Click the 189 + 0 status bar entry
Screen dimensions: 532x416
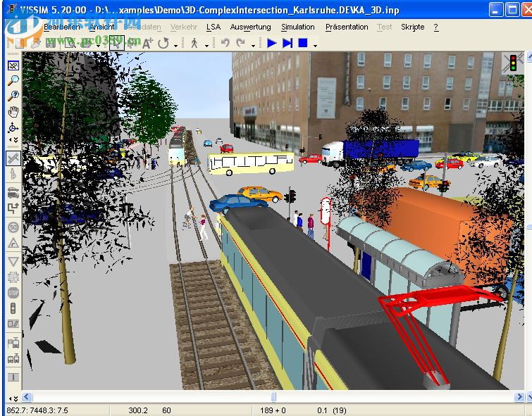coord(273,410)
